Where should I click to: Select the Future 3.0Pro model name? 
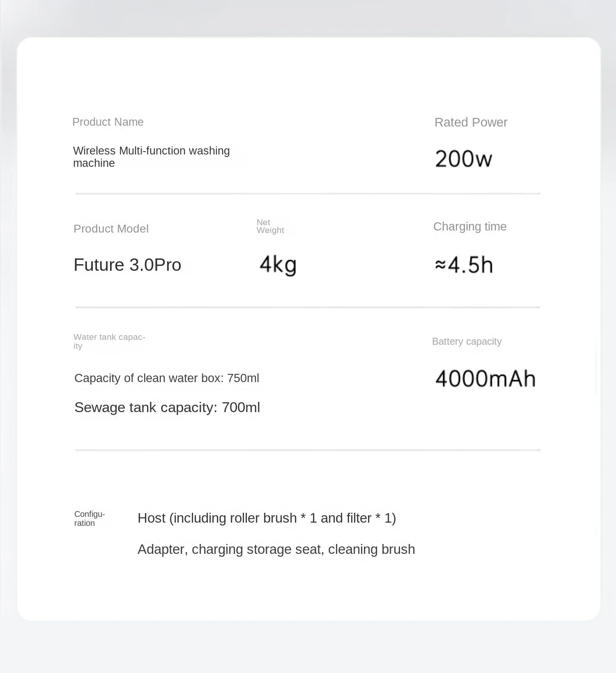[127, 265]
